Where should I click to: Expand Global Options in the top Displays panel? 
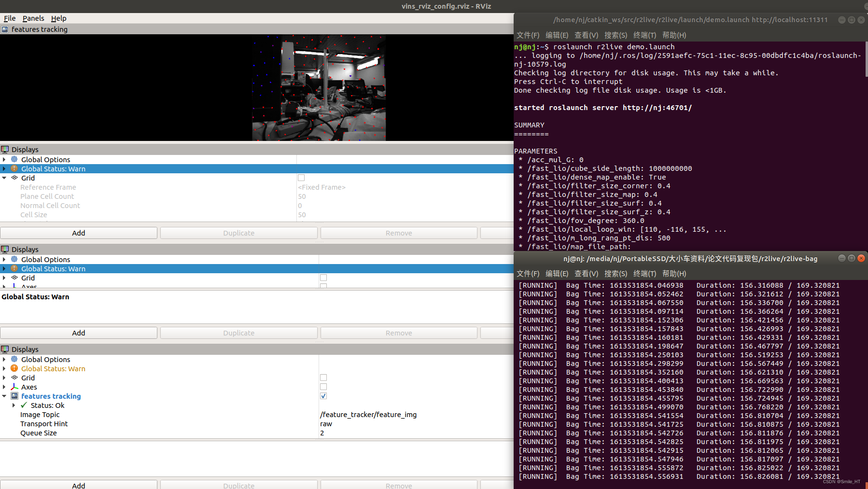4,159
